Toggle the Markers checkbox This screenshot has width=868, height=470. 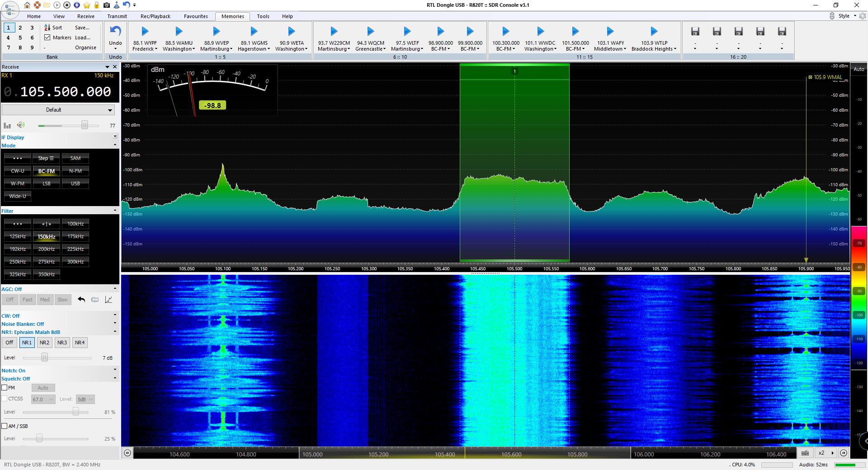[x=47, y=38]
